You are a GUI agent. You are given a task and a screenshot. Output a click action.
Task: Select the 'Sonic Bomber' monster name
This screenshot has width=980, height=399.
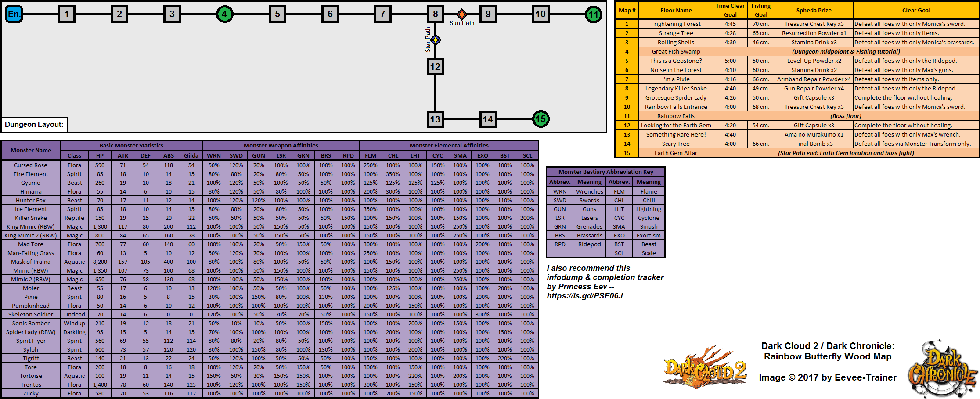[x=31, y=324]
